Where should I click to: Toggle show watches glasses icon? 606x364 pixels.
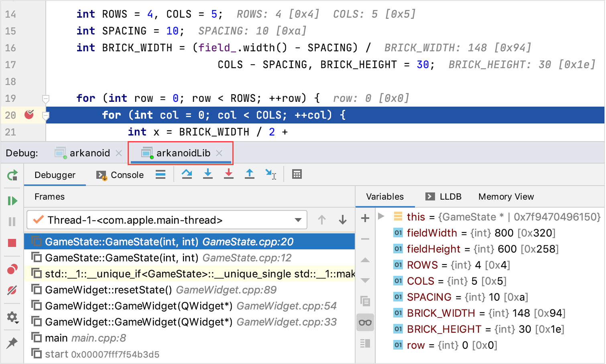click(365, 322)
